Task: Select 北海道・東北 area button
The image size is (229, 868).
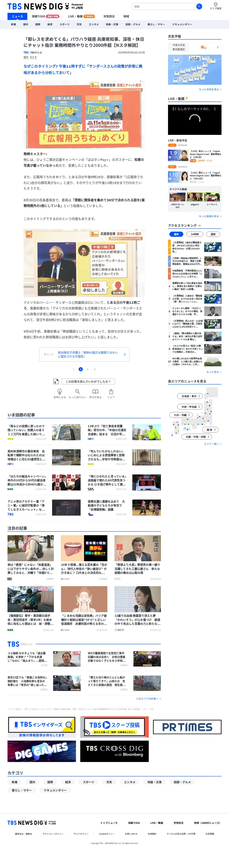Action: 190,396
